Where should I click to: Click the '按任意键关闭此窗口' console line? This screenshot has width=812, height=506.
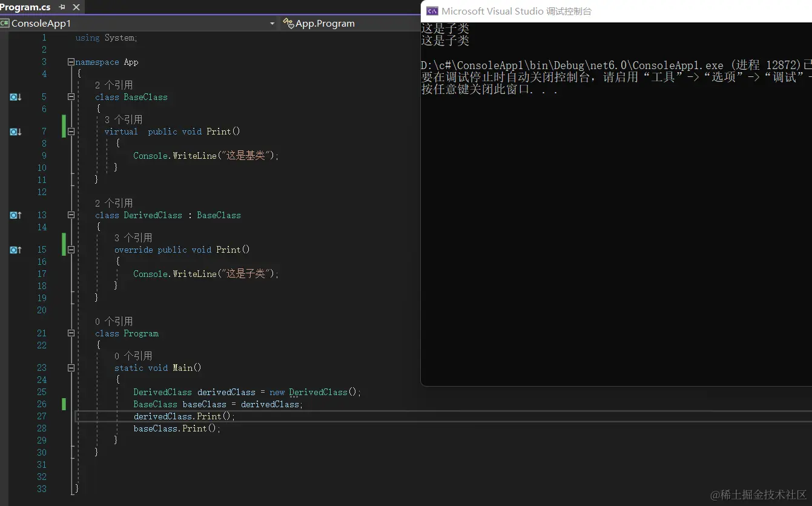click(489, 90)
